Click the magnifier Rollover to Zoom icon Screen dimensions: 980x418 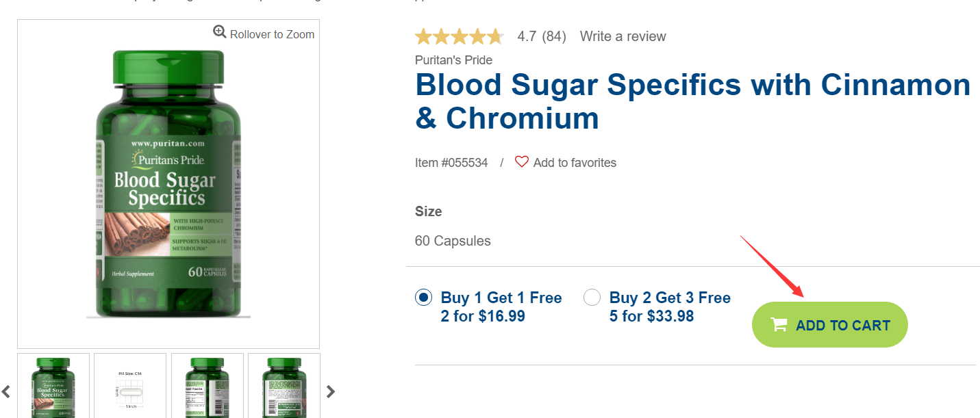219,31
